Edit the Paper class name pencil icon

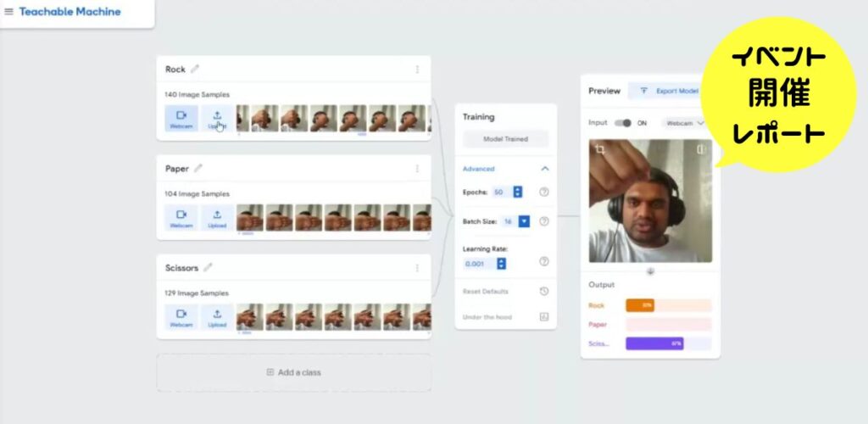(x=198, y=168)
